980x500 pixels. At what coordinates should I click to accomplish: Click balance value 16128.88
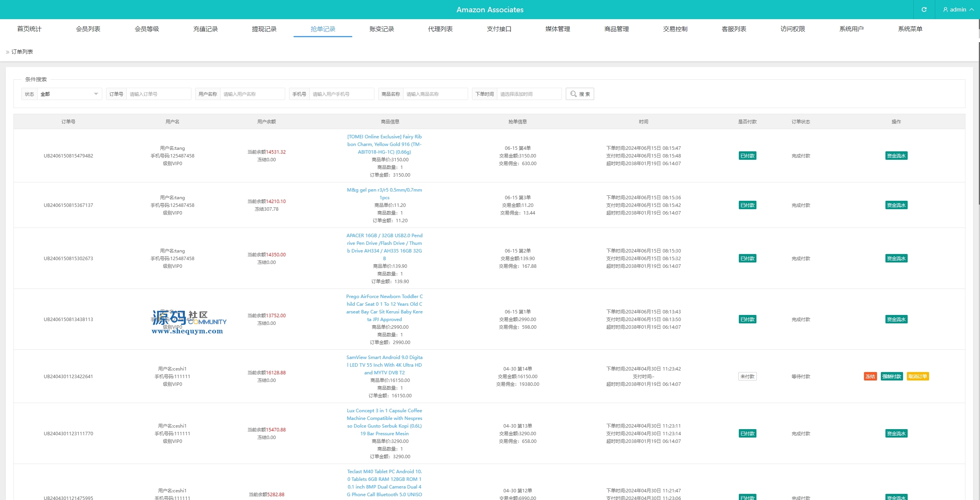point(276,372)
